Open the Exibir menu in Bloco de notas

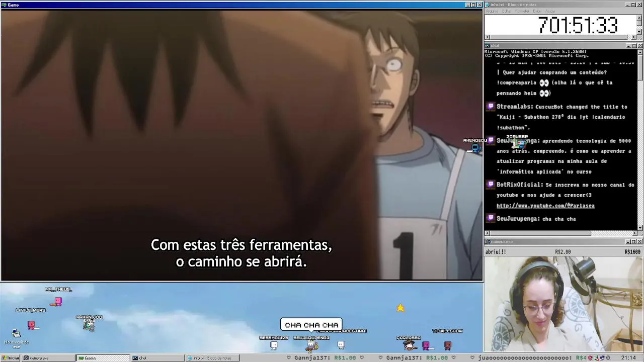(x=537, y=11)
